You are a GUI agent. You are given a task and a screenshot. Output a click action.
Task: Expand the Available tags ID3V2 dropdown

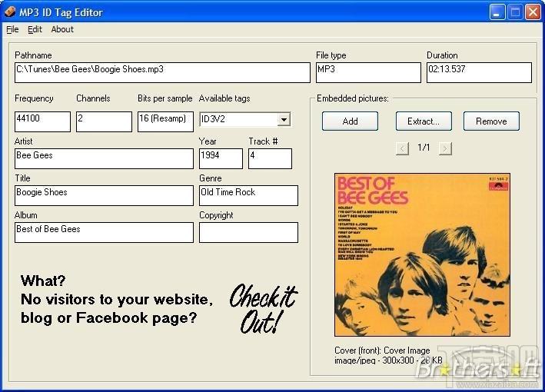coord(284,120)
